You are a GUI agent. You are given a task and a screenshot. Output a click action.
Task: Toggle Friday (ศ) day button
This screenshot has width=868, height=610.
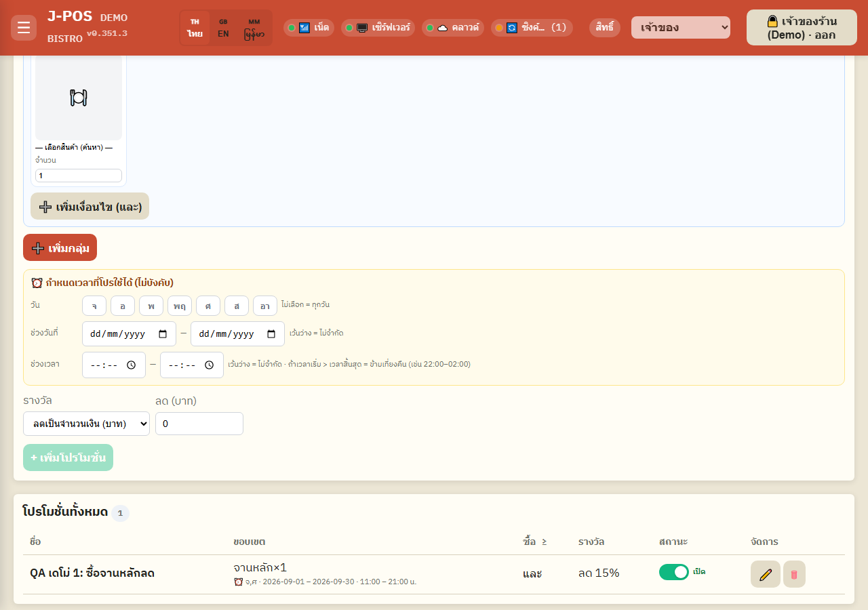(208, 306)
